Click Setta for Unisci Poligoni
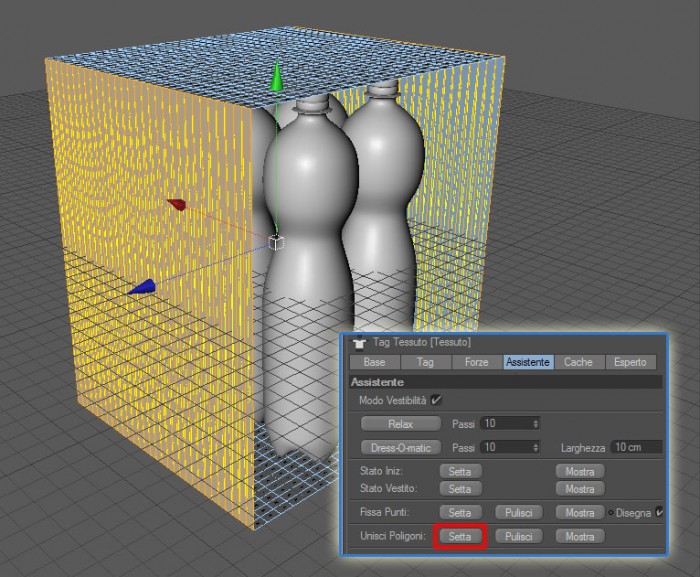 [x=460, y=536]
